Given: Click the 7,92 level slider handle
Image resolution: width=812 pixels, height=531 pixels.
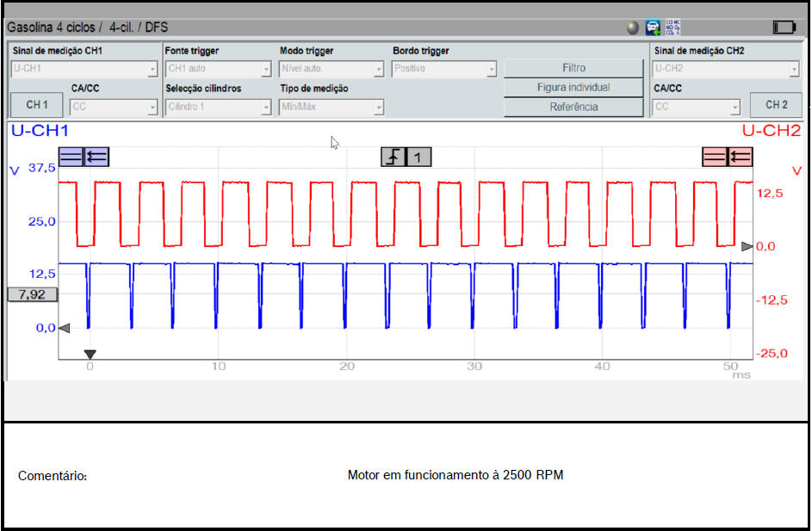Looking at the screenshot, I should (33, 294).
